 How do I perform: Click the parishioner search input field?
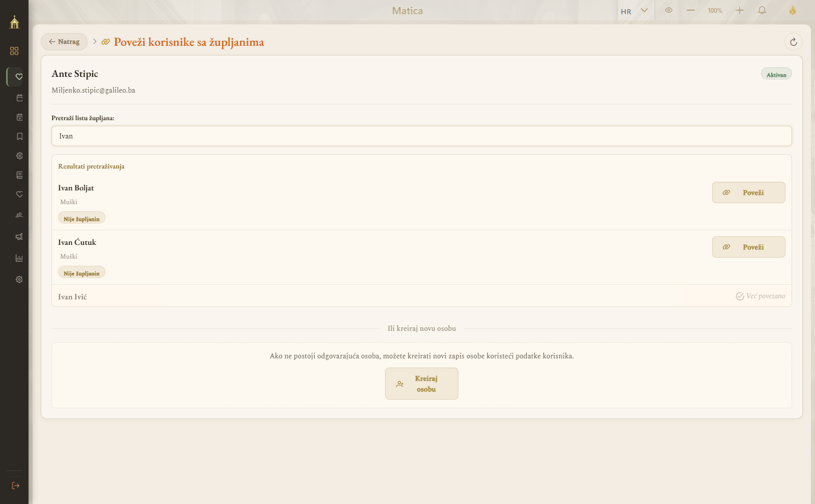coord(422,136)
